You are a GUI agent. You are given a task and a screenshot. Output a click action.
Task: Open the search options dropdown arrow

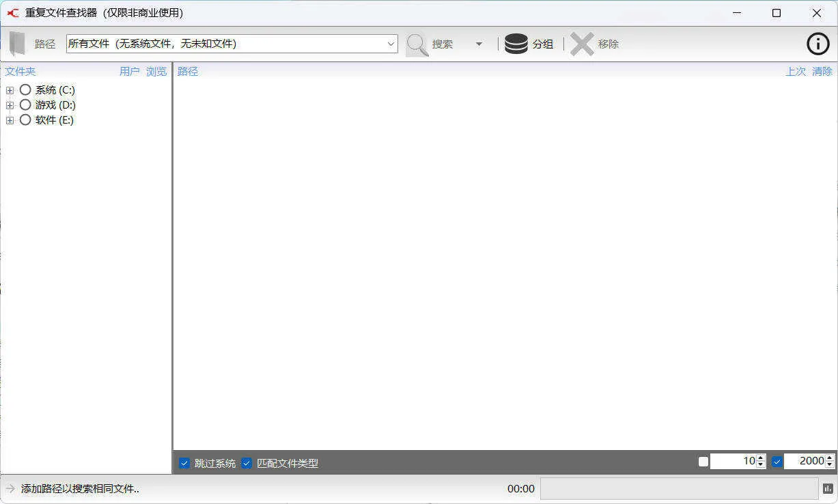(479, 43)
